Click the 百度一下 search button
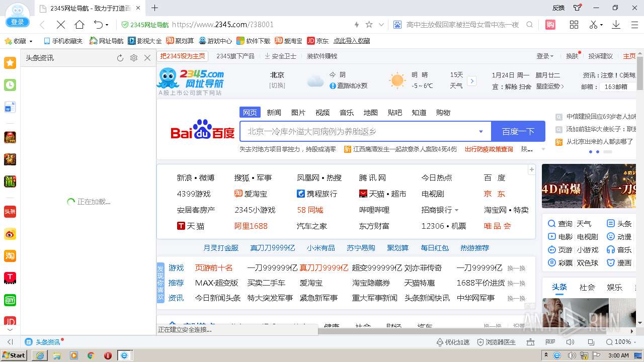This screenshot has width=644, height=362. (x=518, y=132)
